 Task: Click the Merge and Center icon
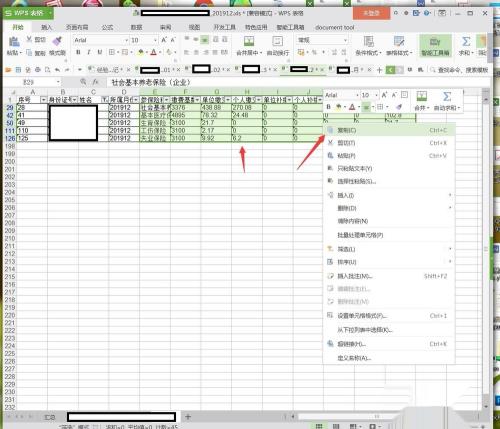click(249, 41)
